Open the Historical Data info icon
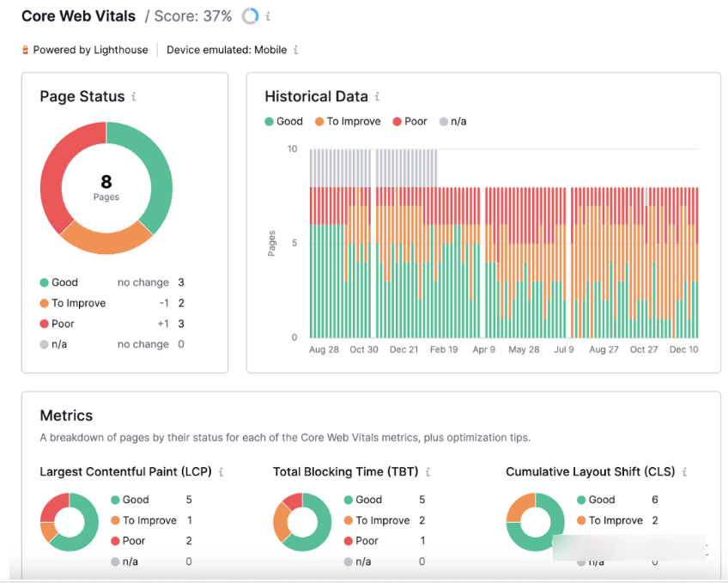The height and width of the screenshot is (583, 728). point(377,97)
